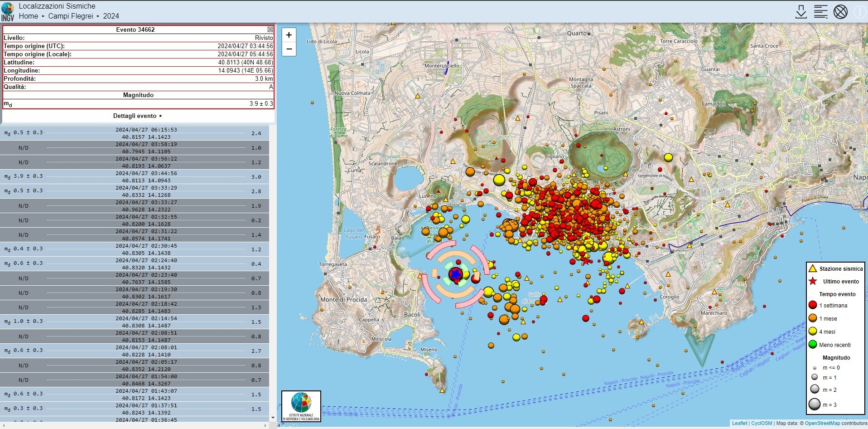The image size is (868, 429).
Task: Click the crossed-out globe icon
Action: pyautogui.click(x=840, y=12)
